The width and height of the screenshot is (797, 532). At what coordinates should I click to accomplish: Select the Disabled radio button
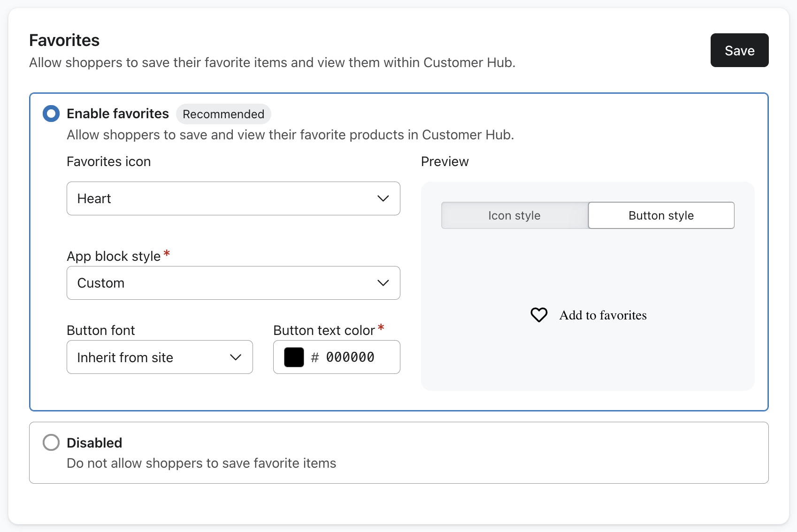pyautogui.click(x=51, y=442)
